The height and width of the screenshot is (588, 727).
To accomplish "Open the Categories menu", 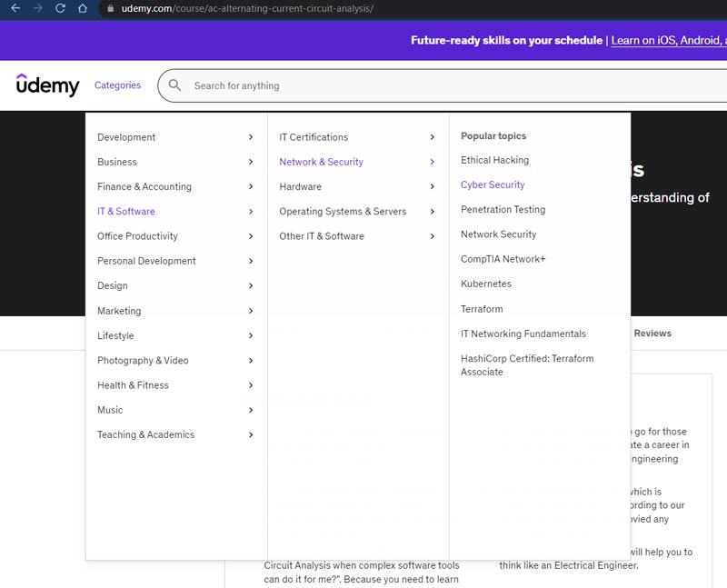I will pyautogui.click(x=118, y=85).
